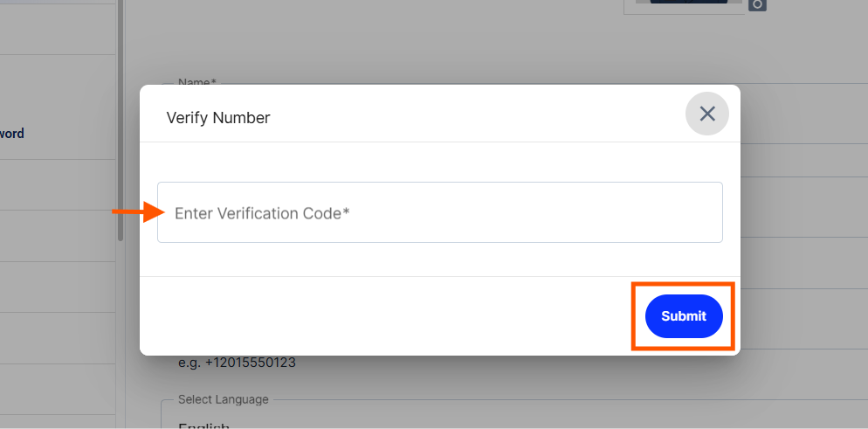Focus the Enter Verification Code field
Viewport: 868px width, 429px height.
click(x=440, y=212)
